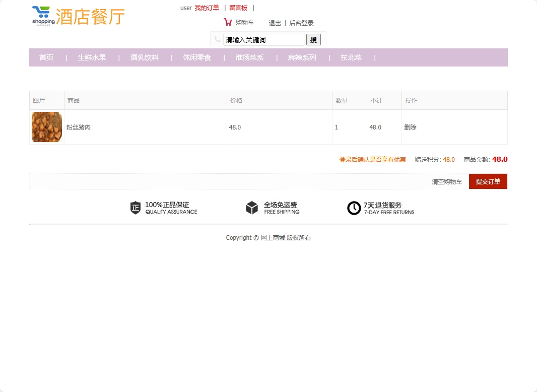537x392 pixels.
Task: Open the 麻辣系列 menu item
Action: coord(302,57)
